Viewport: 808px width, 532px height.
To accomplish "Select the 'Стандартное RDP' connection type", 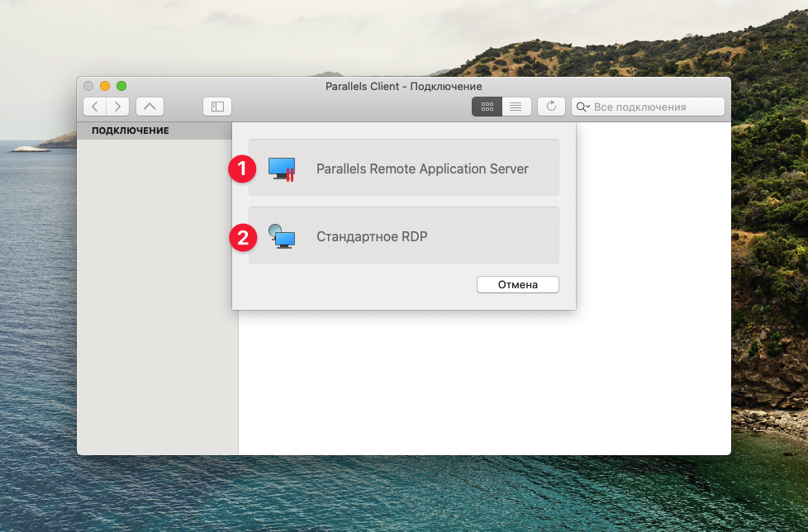I will click(372, 237).
